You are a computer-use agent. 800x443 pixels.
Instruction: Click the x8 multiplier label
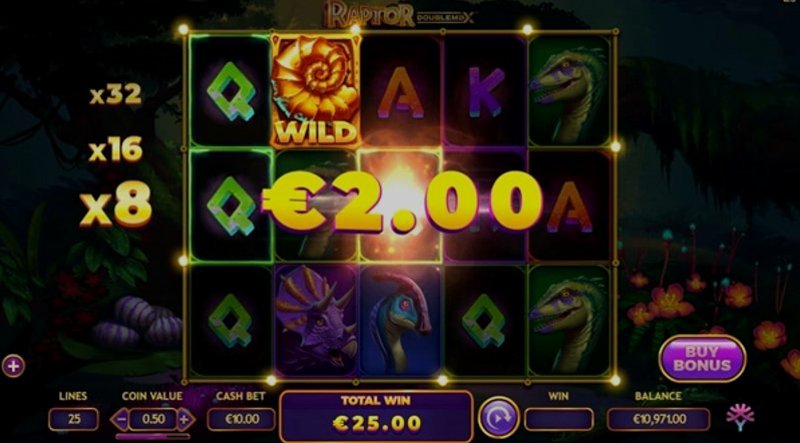point(116,204)
